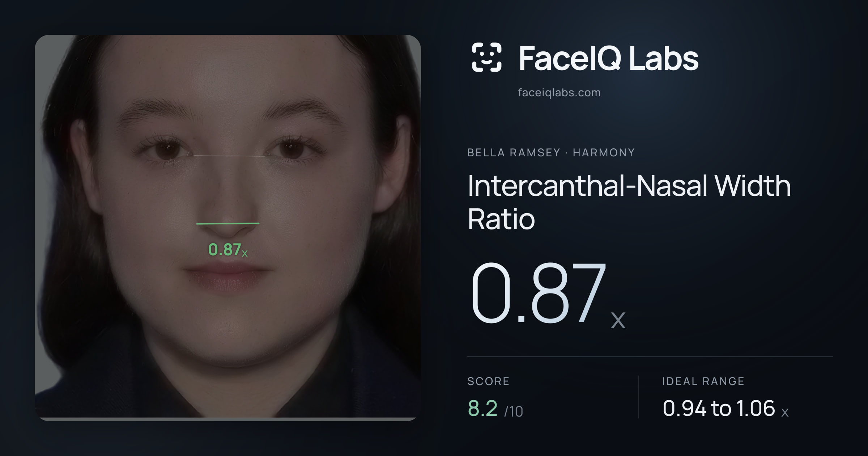
Task: Click the Intercanthal-Nasal Width Ratio heading
Action: (x=629, y=202)
